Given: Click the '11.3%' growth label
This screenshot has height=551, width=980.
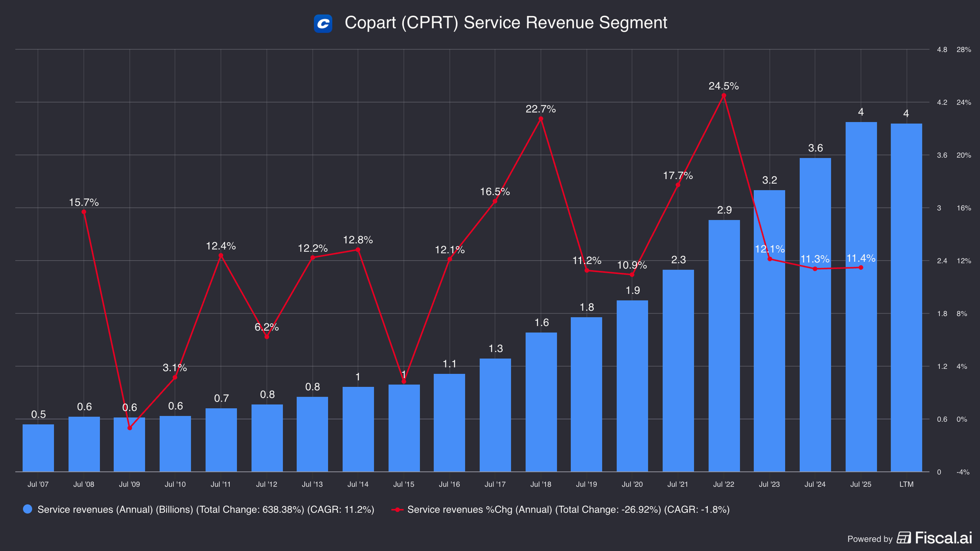Looking at the screenshot, I should pyautogui.click(x=815, y=259).
